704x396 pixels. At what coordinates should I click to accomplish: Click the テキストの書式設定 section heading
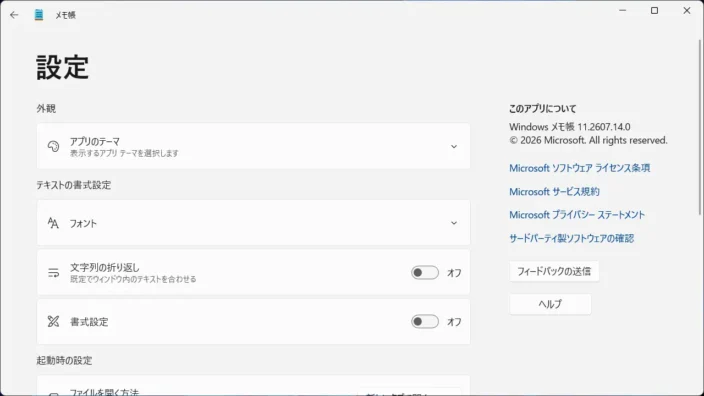click(x=74, y=185)
